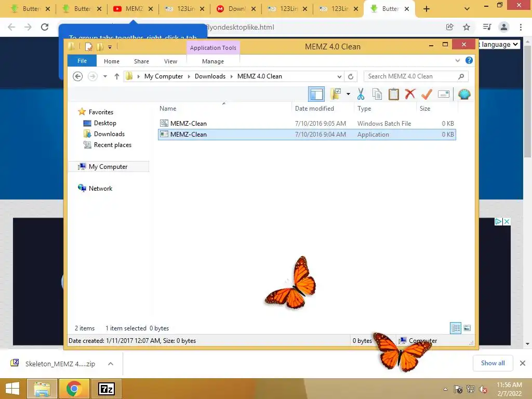This screenshot has height=399, width=532.
Task: Click the magnifier icon in Explorer search
Action: [x=461, y=76]
